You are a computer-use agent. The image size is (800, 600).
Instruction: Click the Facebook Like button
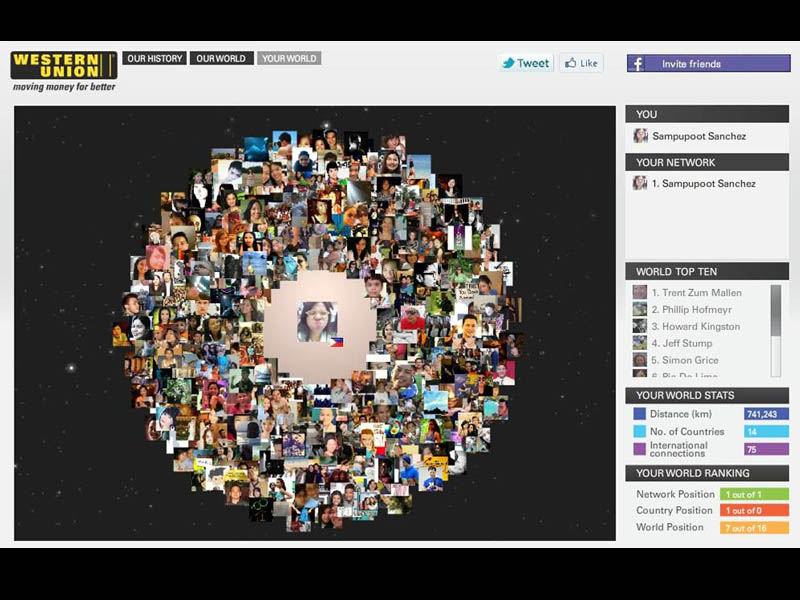pos(580,63)
